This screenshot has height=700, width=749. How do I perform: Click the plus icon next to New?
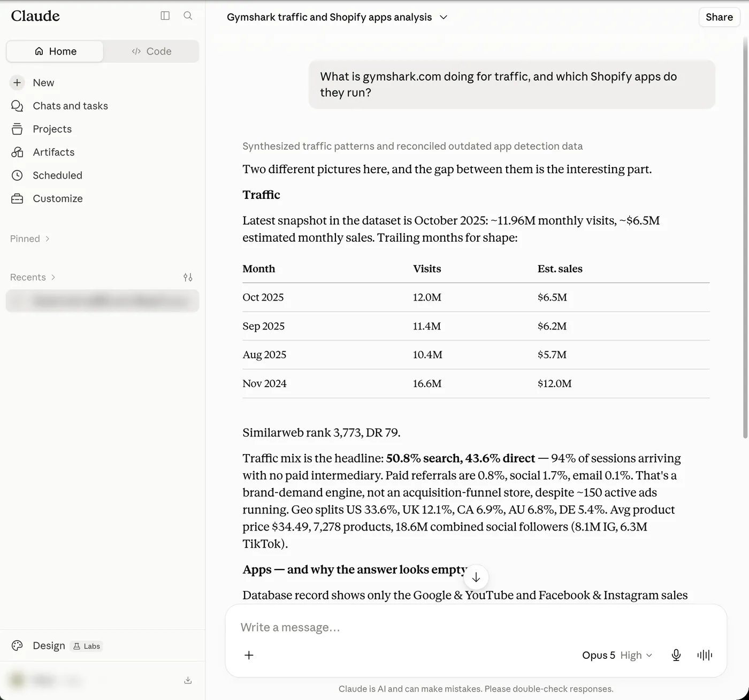pos(17,82)
